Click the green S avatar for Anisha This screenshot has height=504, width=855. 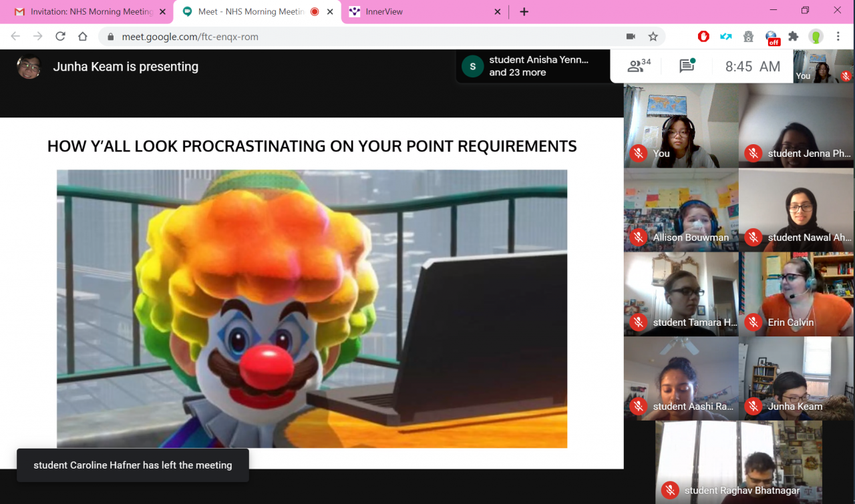coord(473,66)
